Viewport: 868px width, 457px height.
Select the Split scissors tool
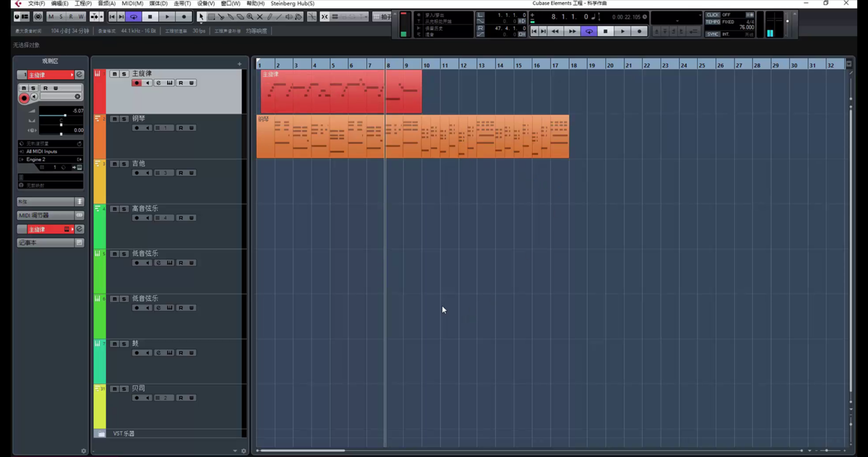(221, 17)
